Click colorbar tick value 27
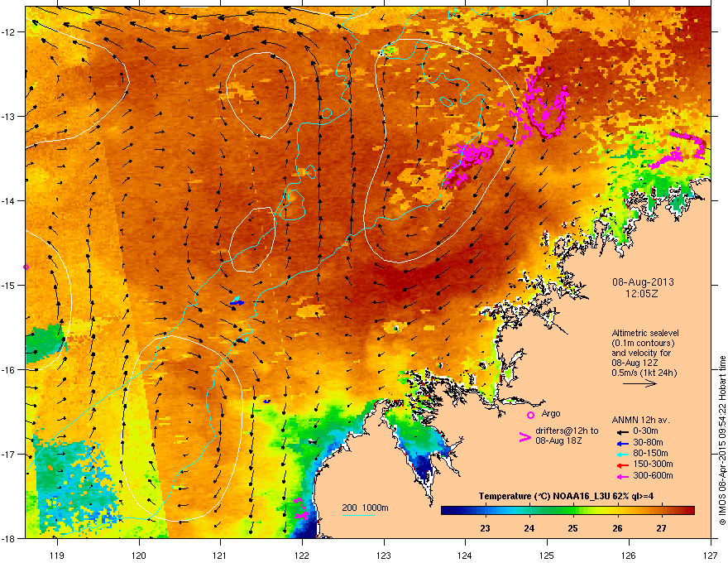Screen dimensions: 728x563 [661, 528]
